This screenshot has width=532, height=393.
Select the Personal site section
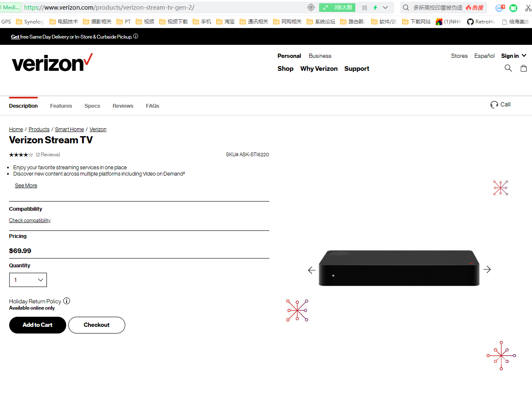[289, 56]
